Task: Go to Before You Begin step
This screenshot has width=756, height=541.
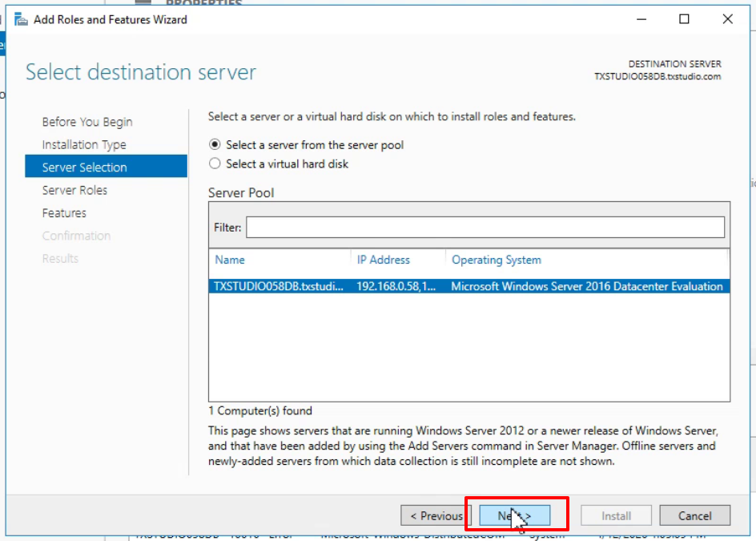Action: tap(87, 122)
